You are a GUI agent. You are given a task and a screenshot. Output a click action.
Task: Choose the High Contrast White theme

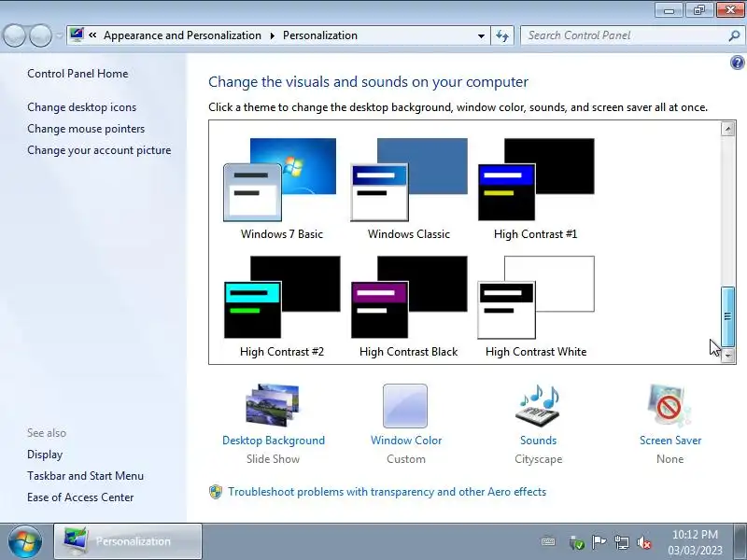tap(536, 307)
